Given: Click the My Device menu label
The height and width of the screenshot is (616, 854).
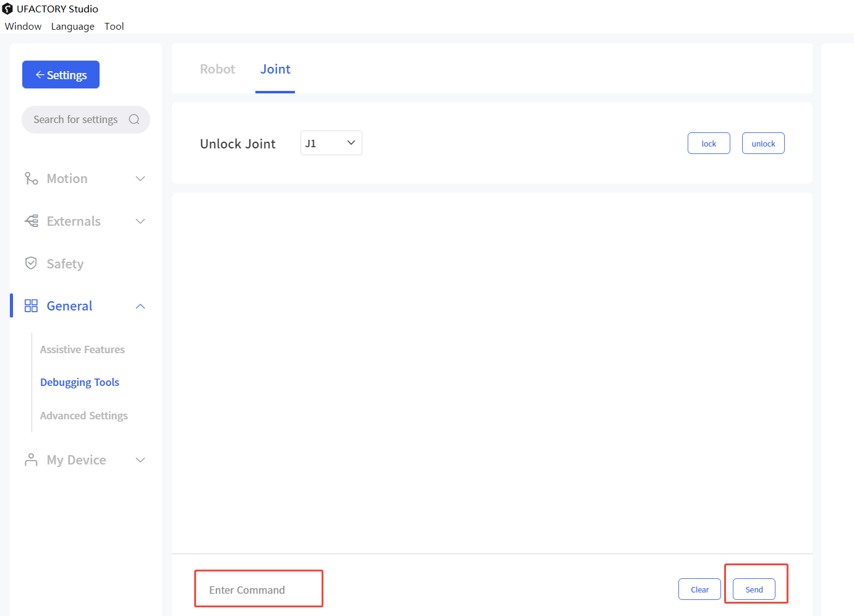Looking at the screenshot, I should pyautogui.click(x=77, y=460).
